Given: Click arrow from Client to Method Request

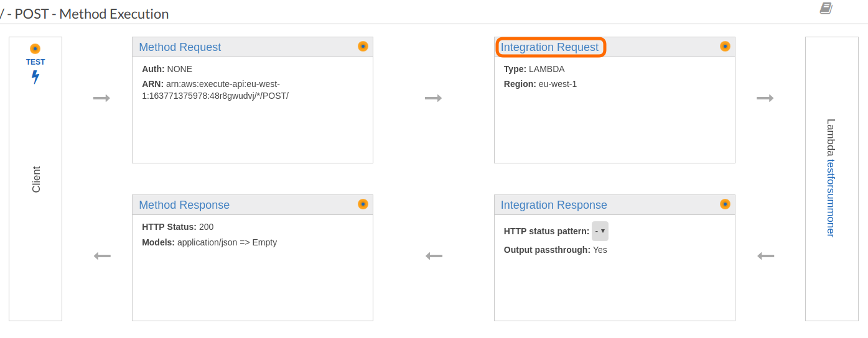Looking at the screenshot, I should point(101,98).
